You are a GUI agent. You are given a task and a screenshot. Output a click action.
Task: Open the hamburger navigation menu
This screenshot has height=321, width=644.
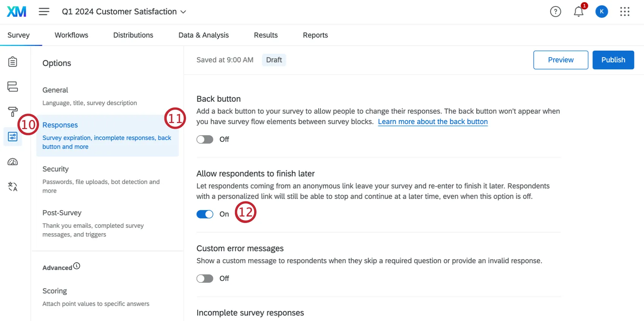44,12
